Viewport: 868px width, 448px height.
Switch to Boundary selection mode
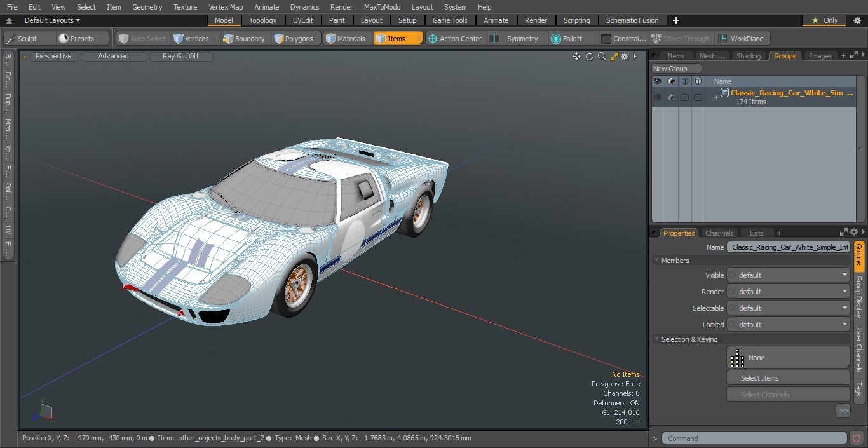pos(245,39)
